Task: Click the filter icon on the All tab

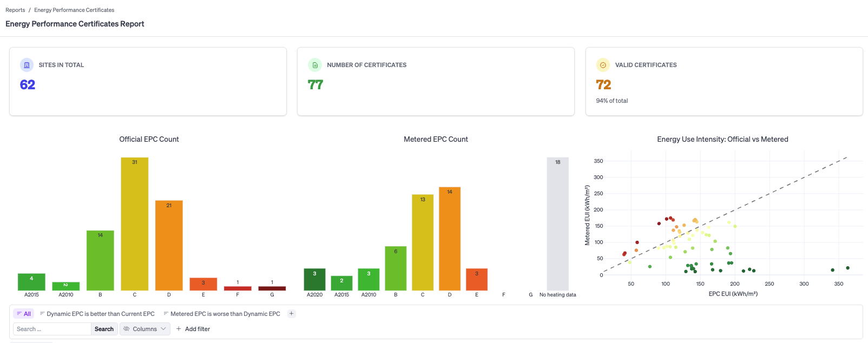Action: pyautogui.click(x=19, y=314)
